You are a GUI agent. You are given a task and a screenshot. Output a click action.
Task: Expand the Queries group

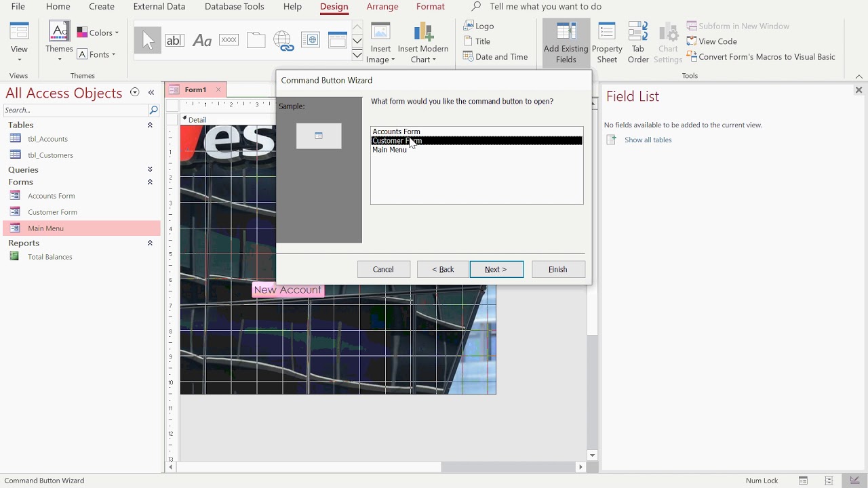[150, 170]
